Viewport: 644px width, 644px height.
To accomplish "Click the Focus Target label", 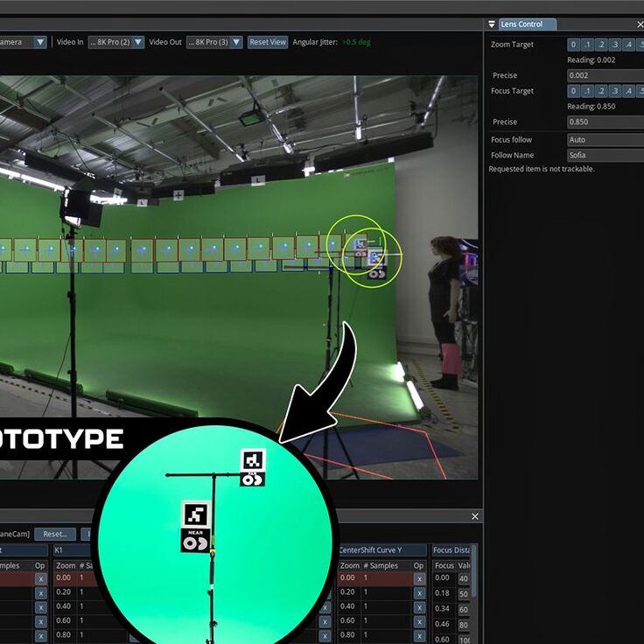I will pyautogui.click(x=512, y=91).
